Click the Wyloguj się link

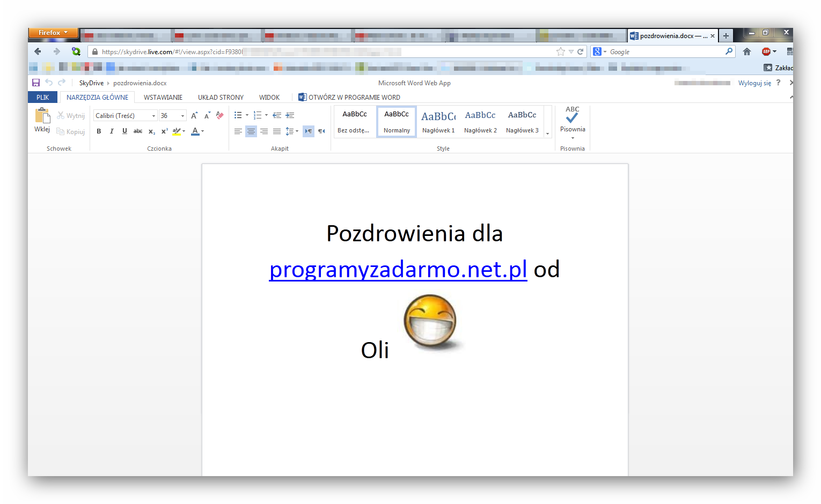[x=754, y=83]
